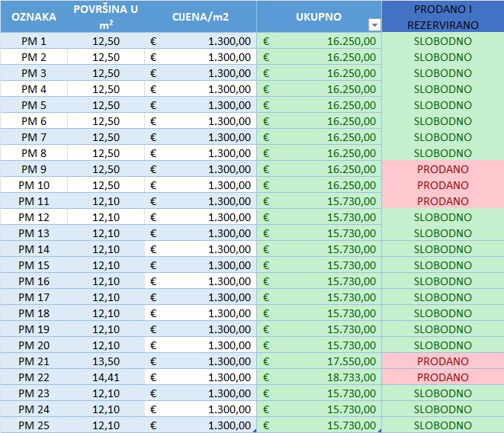Select the PRODANO status for PM 21

pos(442,361)
